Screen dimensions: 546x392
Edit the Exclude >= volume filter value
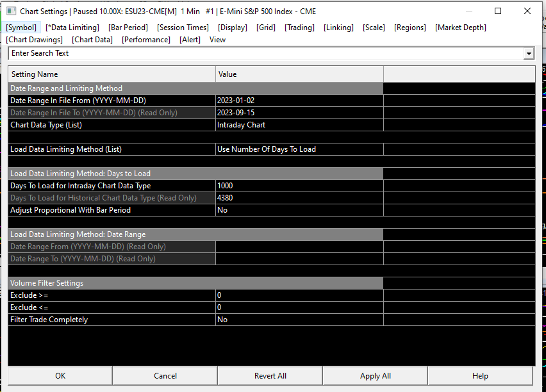click(x=299, y=295)
